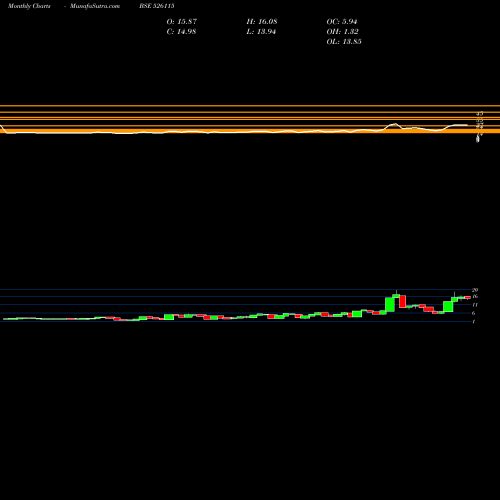Click the tallest green candle rising toward 16
This screenshot has height=500, width=500.
tap(390, 304)
